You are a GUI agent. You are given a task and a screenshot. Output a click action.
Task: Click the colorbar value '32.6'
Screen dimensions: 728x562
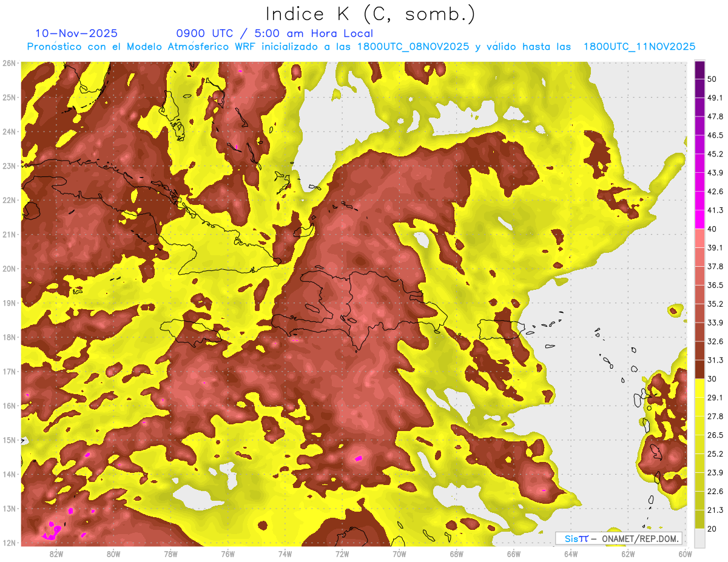pos(715,341)
